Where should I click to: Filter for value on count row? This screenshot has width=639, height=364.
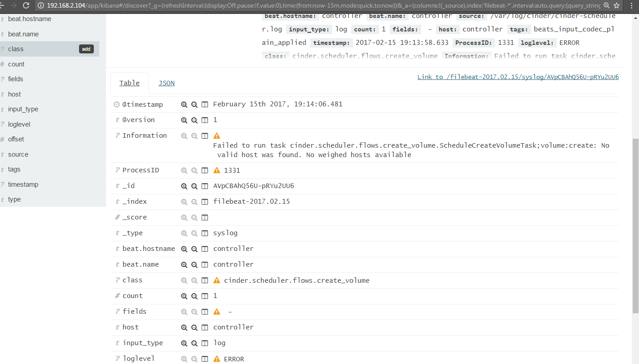[x=184, y=296]
